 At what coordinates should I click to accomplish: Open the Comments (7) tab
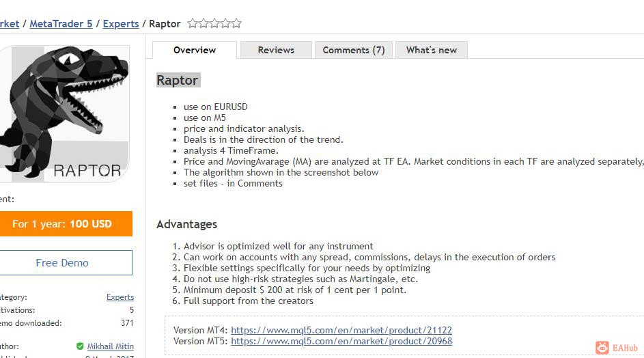click(354, 50)
